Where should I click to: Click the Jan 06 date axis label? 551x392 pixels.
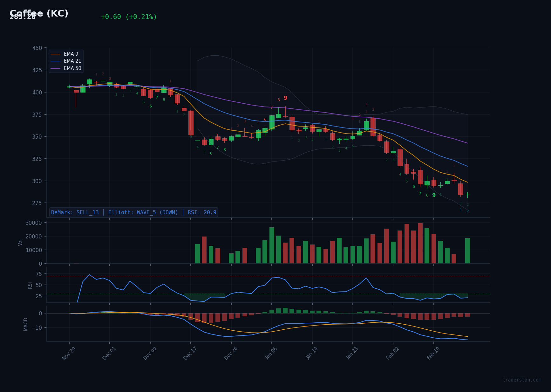(271, 353)
